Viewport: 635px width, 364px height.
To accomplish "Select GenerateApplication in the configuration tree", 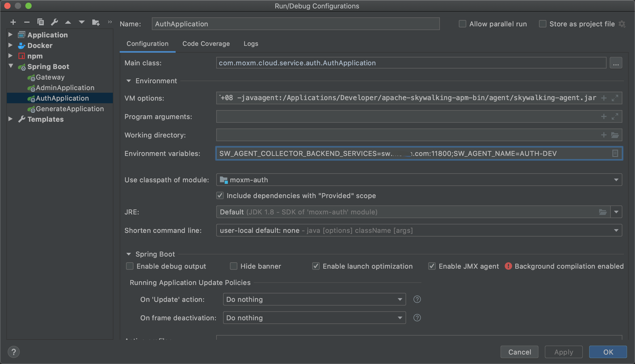I will coord(70,109).
